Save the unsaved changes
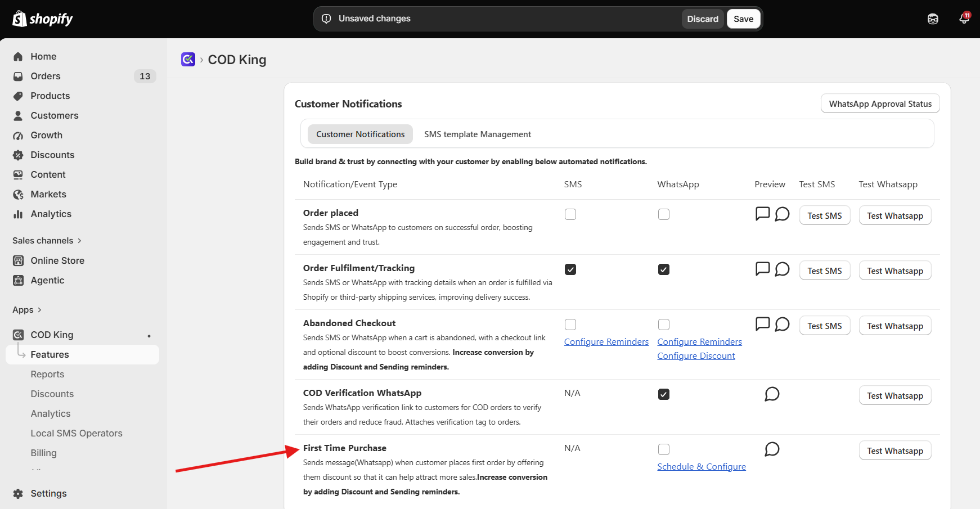Screen dimensions: 980x509 [x=744, y=19]
